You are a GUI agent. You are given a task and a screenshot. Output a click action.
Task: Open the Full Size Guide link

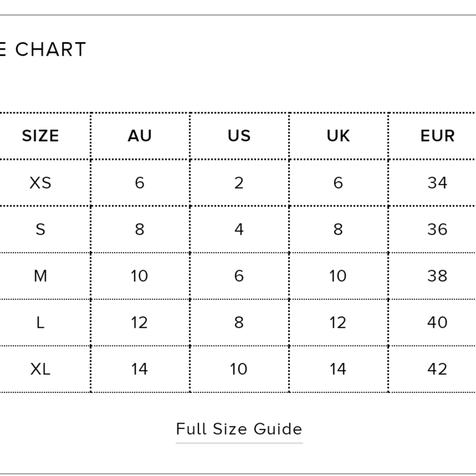tap(239, 429)
